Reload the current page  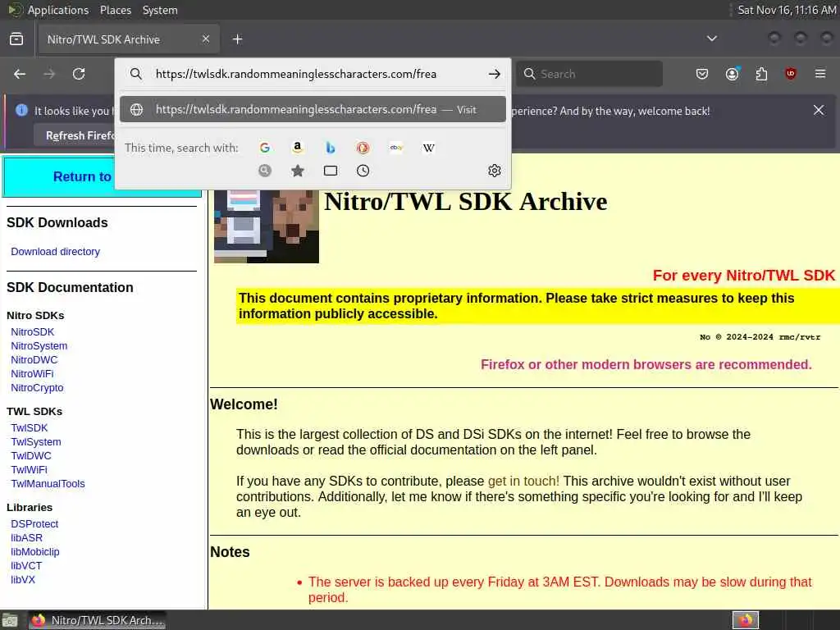click(x=79, y=74)
